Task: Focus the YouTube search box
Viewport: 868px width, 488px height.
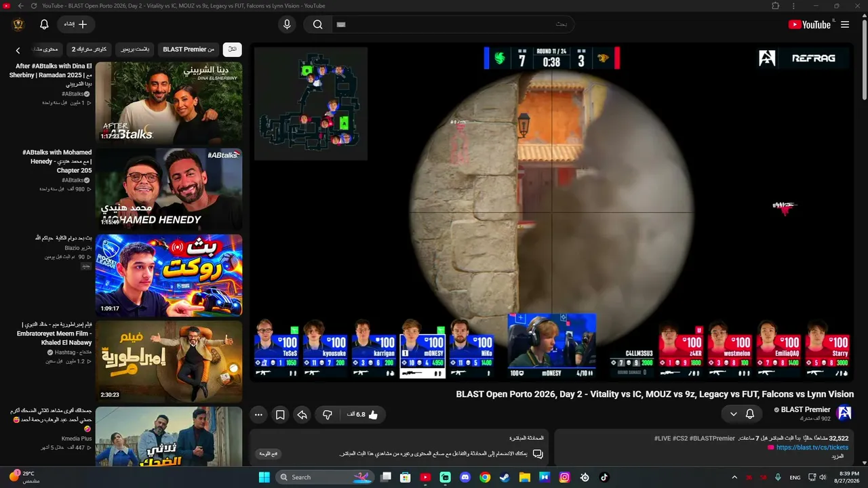Action: (x=453, y=24)
